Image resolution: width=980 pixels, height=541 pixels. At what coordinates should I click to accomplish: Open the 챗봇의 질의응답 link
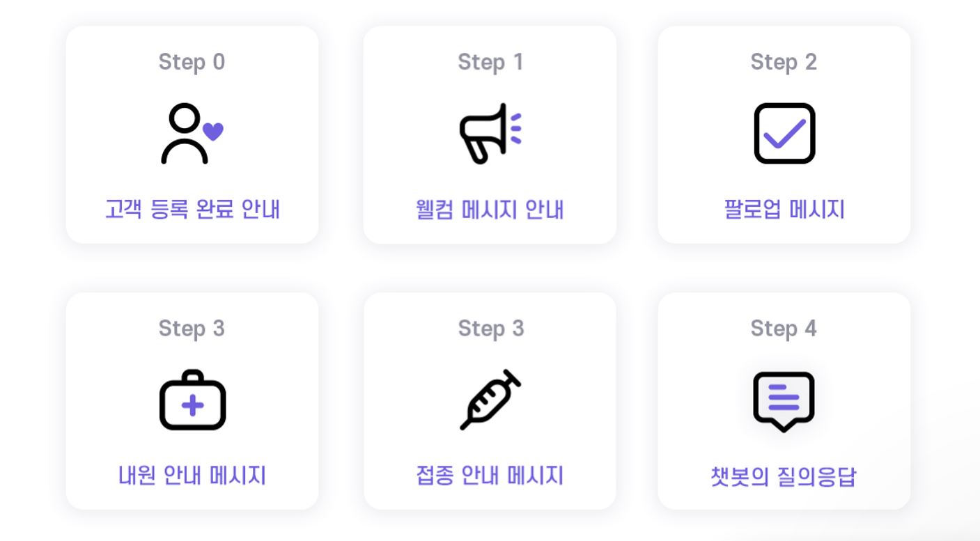(784, 477)
